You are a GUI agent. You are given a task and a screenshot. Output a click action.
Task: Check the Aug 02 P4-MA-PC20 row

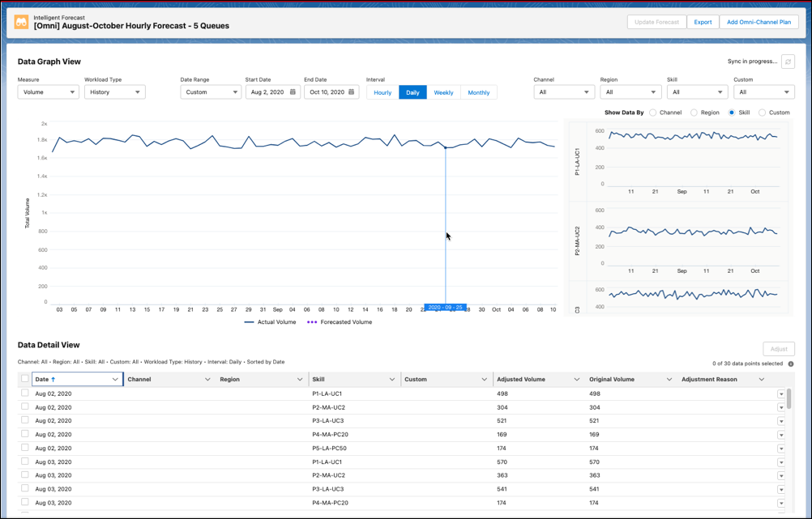[x=25, y=434]
